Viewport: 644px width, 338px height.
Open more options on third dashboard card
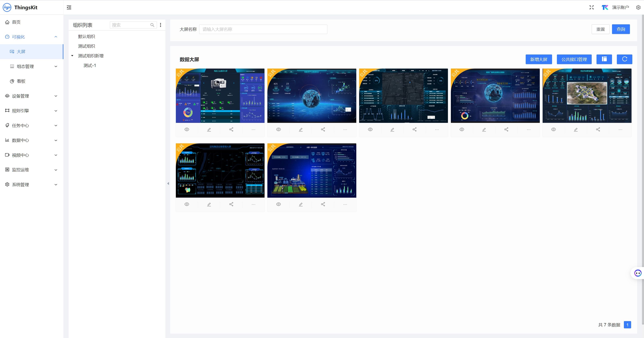point(437,129)
